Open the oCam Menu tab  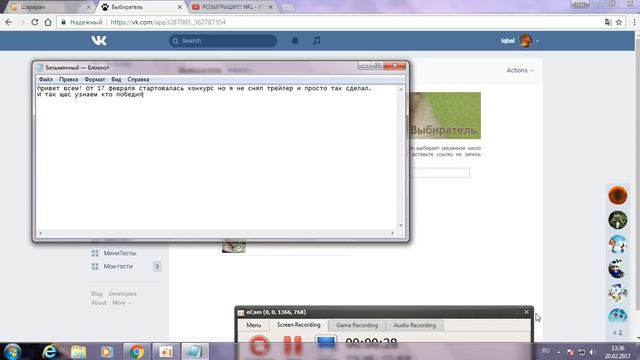pos(253,325)
